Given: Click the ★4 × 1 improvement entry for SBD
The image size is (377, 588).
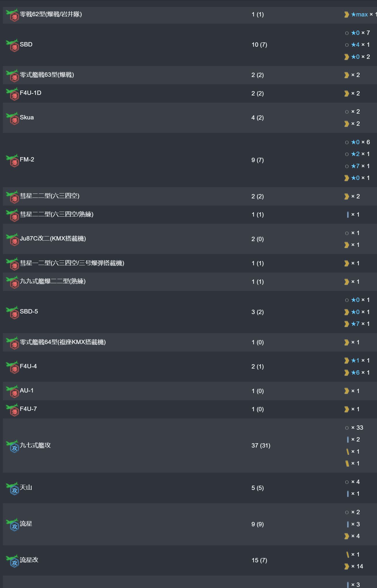Looking at the screenshot, I should point(360,45).
